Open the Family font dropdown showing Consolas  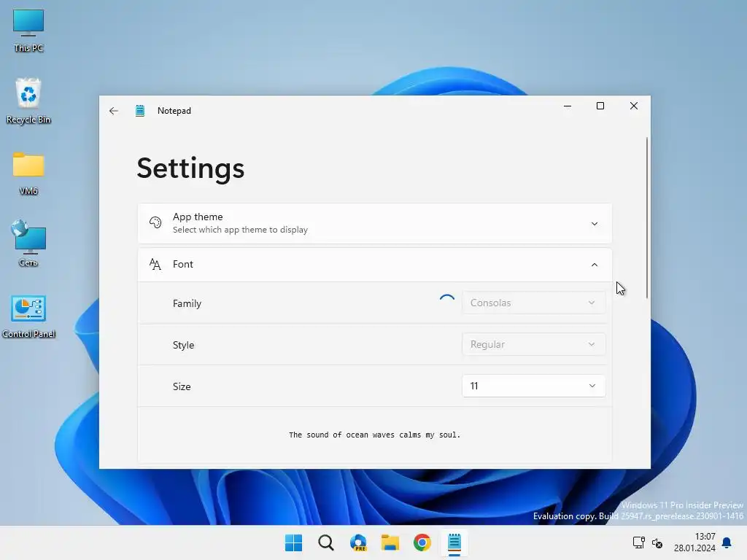point(533,303)
